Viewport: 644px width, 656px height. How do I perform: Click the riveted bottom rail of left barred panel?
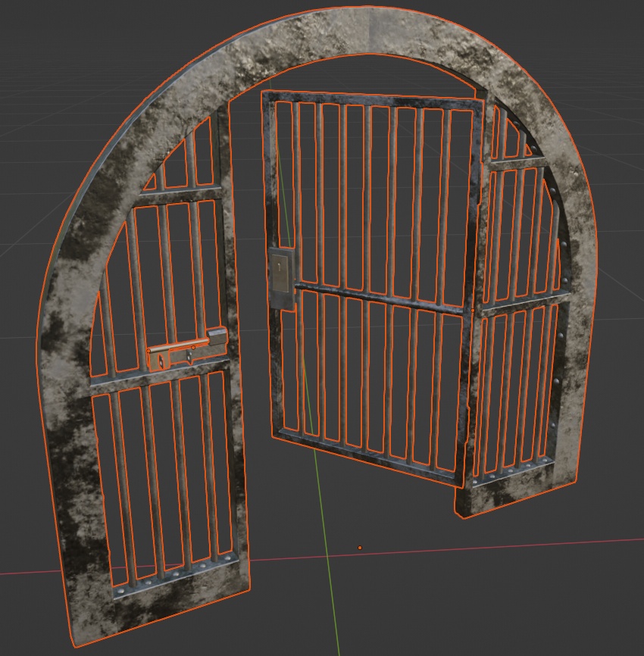tap(176, 577)
